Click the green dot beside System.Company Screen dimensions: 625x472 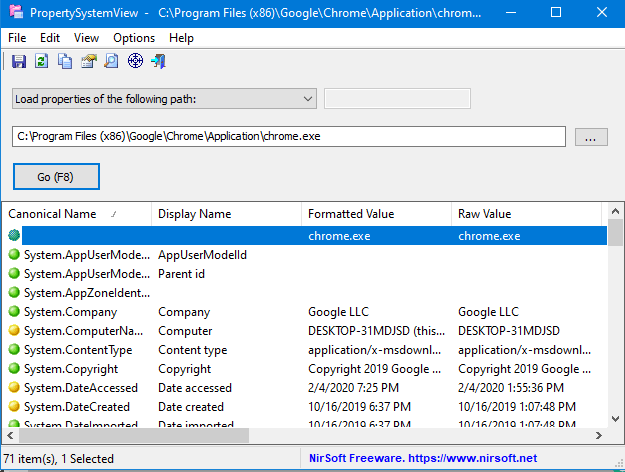[14, 312]
